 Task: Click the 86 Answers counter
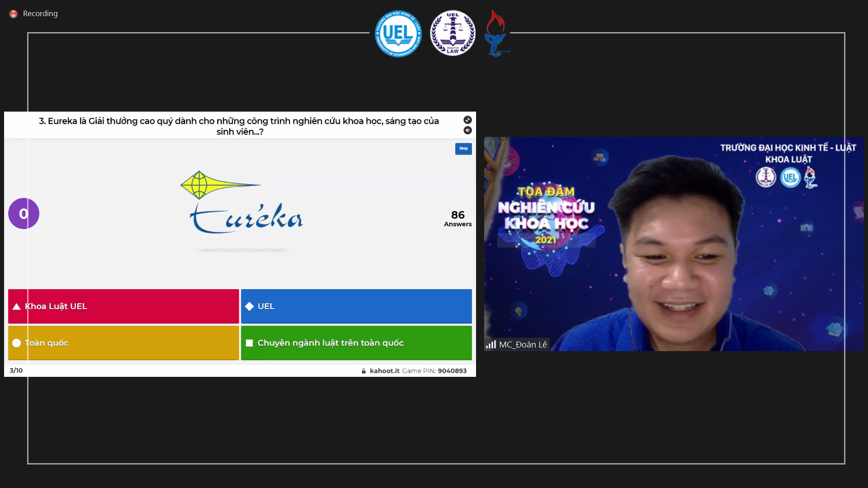coord(458,218)
